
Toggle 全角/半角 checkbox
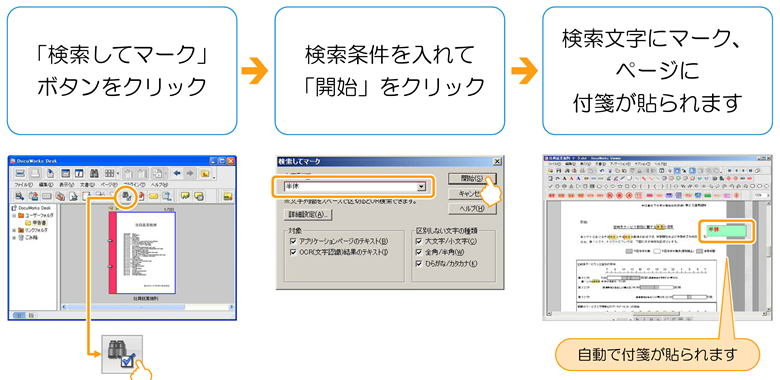click(x=419, y=252)
